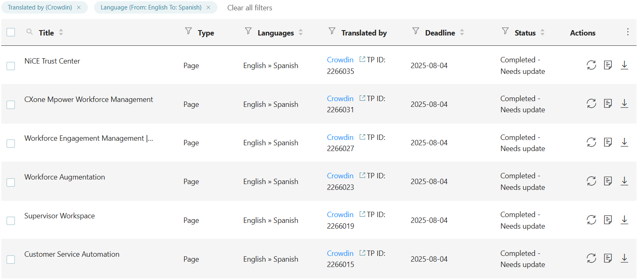Open the Status column filter funnel
Image resolution: width=644 pixels, height=279 pixels.
click(x=505, y=31)
